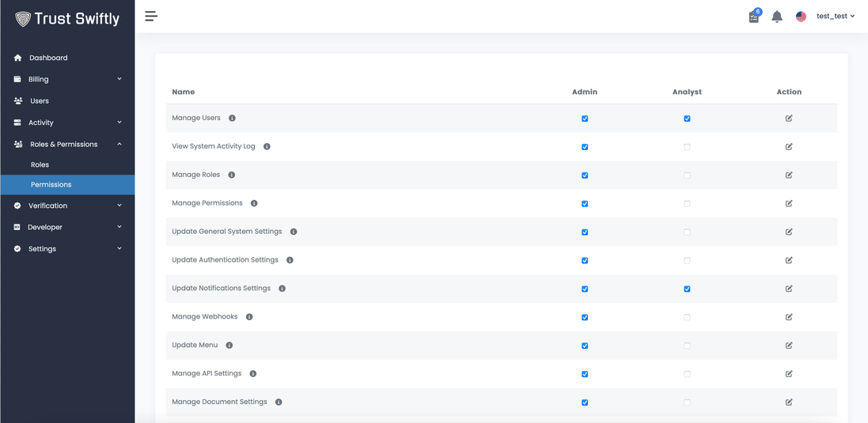Enable Analyst for View System Activity Log
The image size is (868, 423).
pyautogui.click(x=687, y=147)
